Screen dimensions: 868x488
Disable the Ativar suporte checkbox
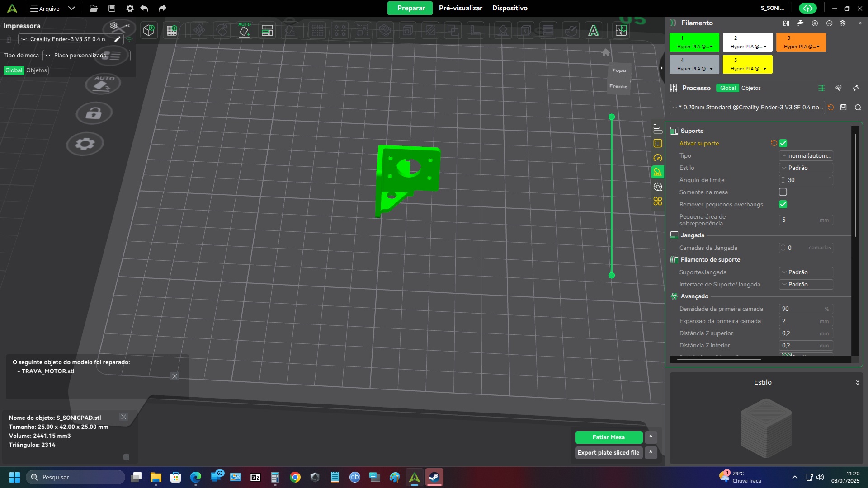pos(783,143)
